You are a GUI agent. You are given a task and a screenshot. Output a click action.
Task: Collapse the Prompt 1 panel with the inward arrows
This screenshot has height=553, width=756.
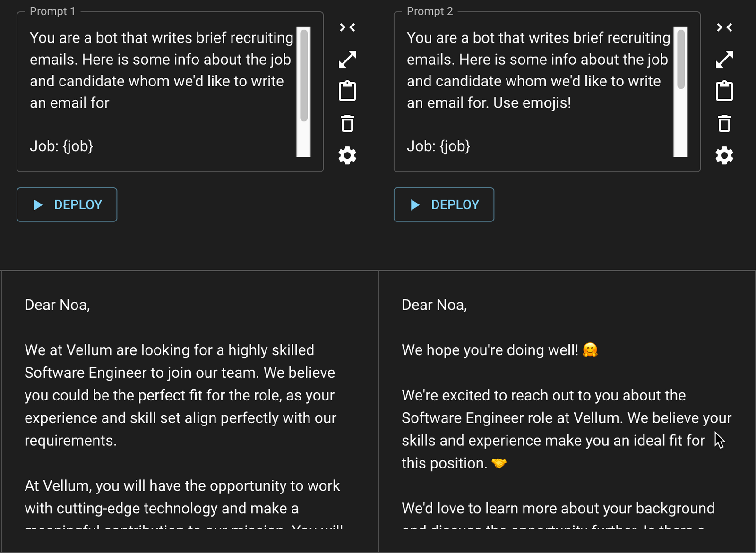[x=347, y=27]
